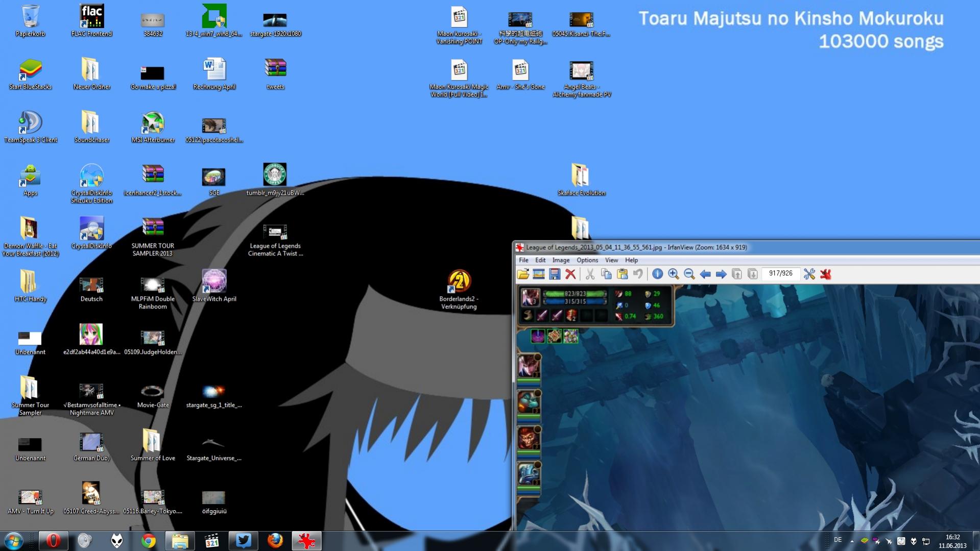
Task: Go to the next image with the right arrow
Action: tap(721, 274)
